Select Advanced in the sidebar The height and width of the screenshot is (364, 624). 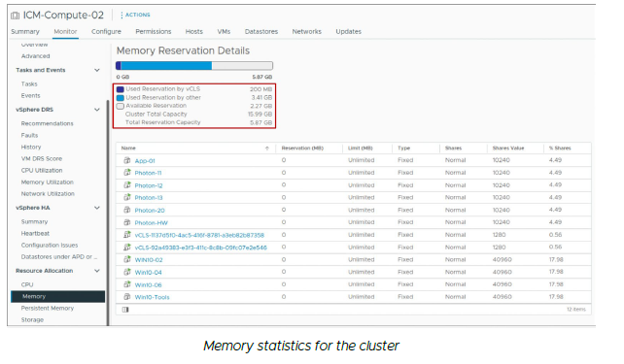click(35, 56)
